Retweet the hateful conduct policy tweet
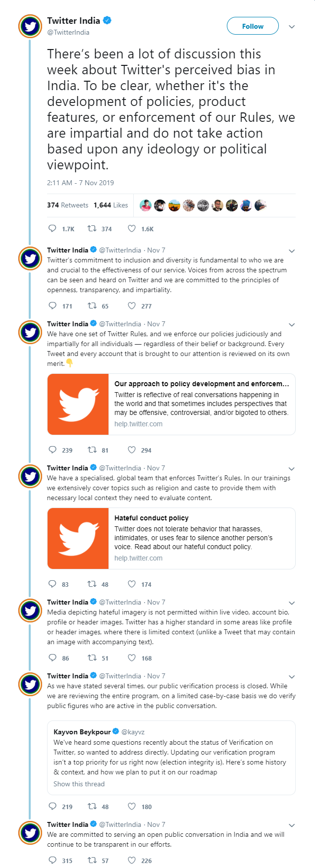Viewport: 315px width, 868px height. (x=92, y=584)
